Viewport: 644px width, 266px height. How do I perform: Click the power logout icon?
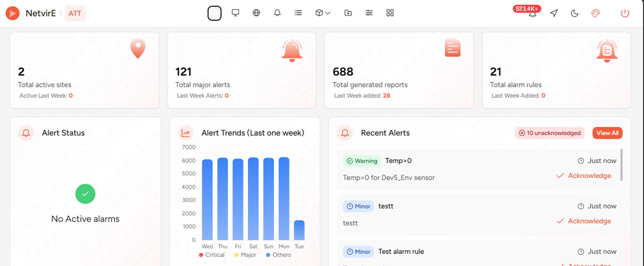(625, 13)
